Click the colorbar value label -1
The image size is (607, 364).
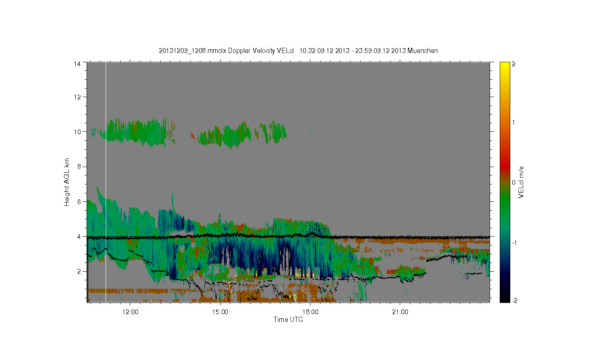pyautogui.click(x=514, y=243)
